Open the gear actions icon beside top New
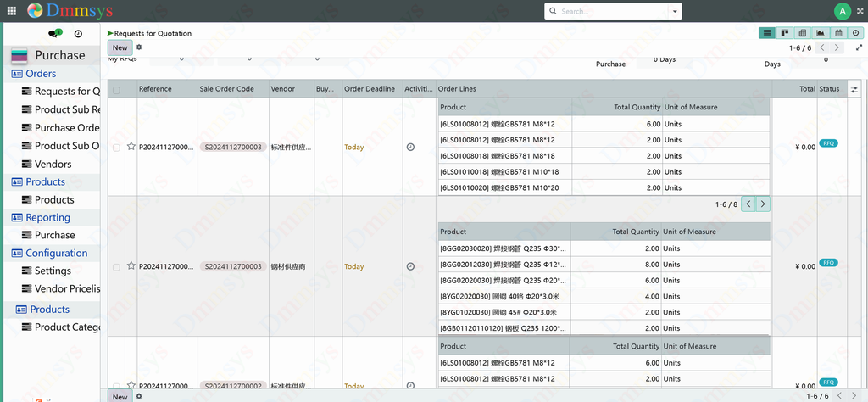 pyautogui.click(x=139, y=47)
